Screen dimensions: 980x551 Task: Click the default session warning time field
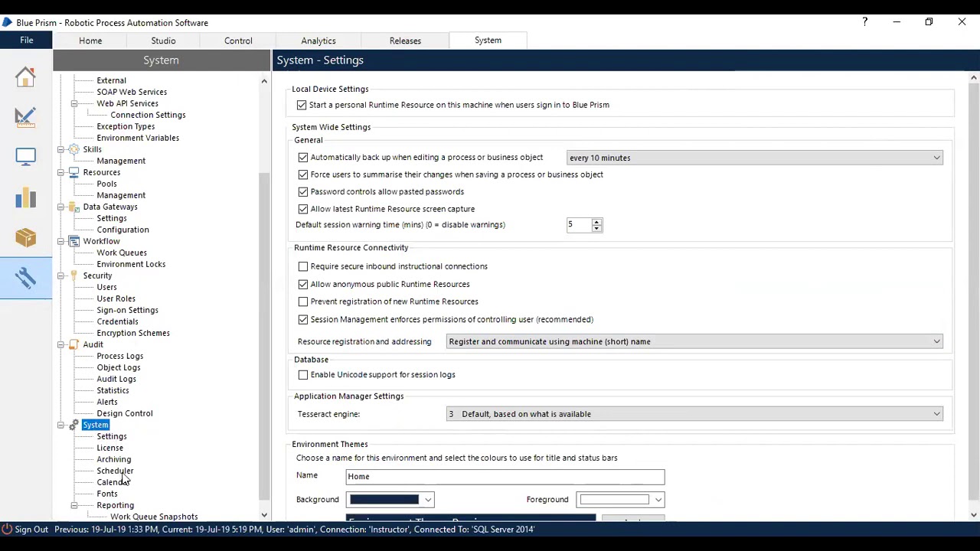578,225
